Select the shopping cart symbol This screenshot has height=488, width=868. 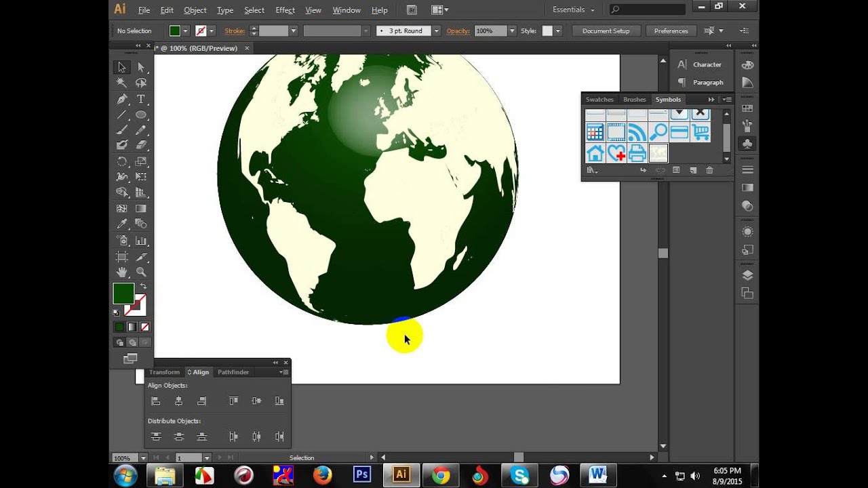[x=701, y=132]
